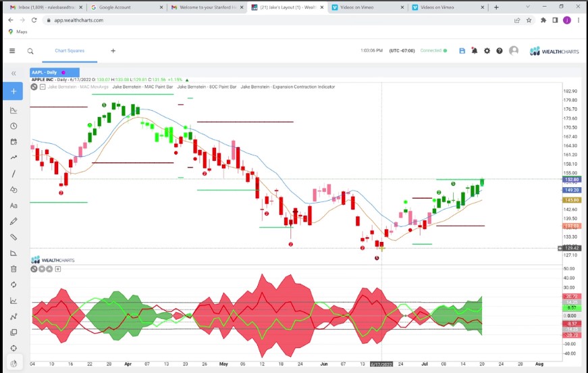
Task: Toggle Jake Bernstein 8OC Paint Bar indicator
Action: 207,86
